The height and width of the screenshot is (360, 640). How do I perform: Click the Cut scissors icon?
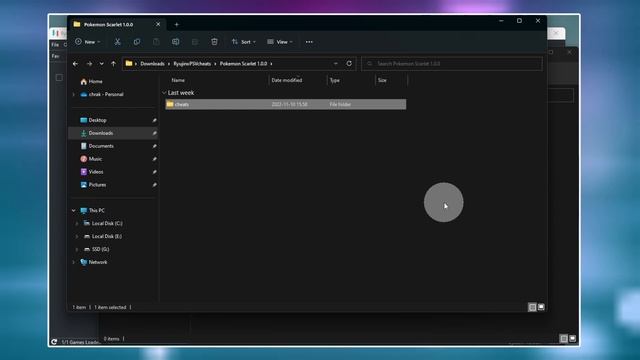pyautogui.click(x=118, y=42)
